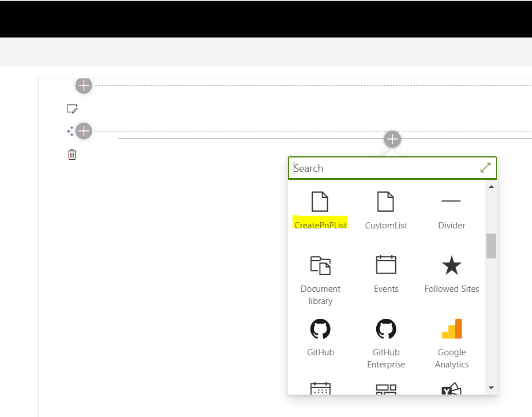Click the CustomList label text
Screen dimensions: 532x417
click(386, 226)
